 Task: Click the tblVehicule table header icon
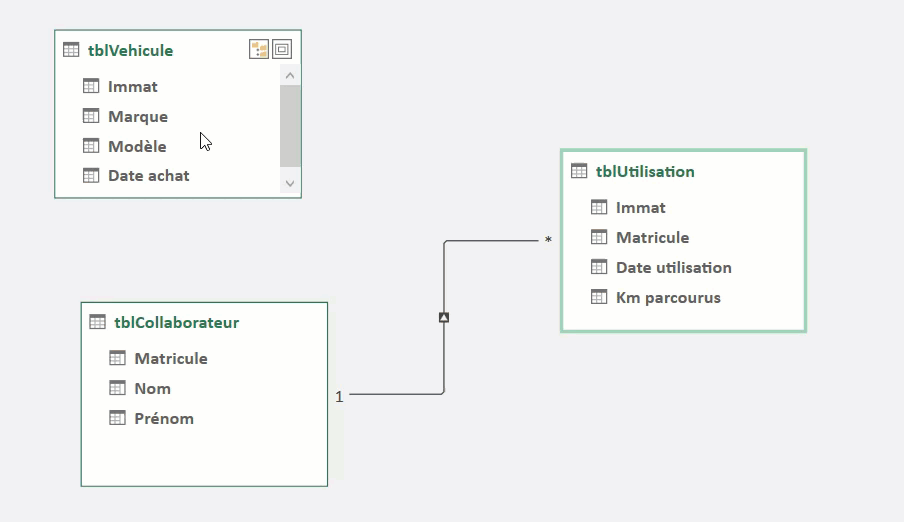pos(71,50)
